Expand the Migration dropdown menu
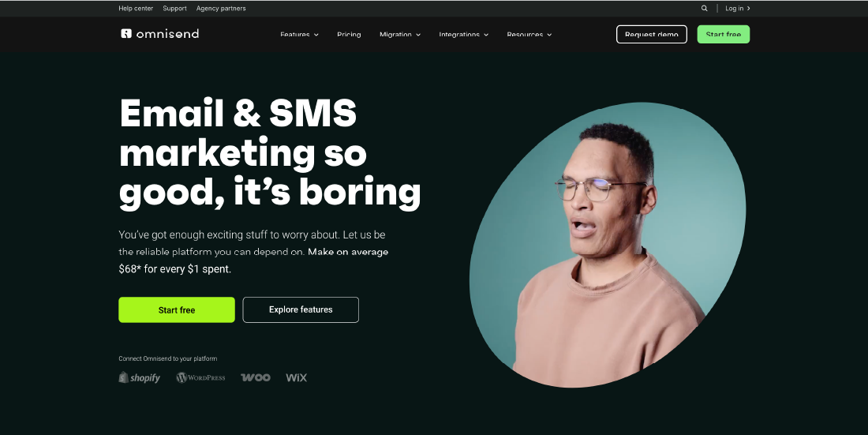 (400, 35)
